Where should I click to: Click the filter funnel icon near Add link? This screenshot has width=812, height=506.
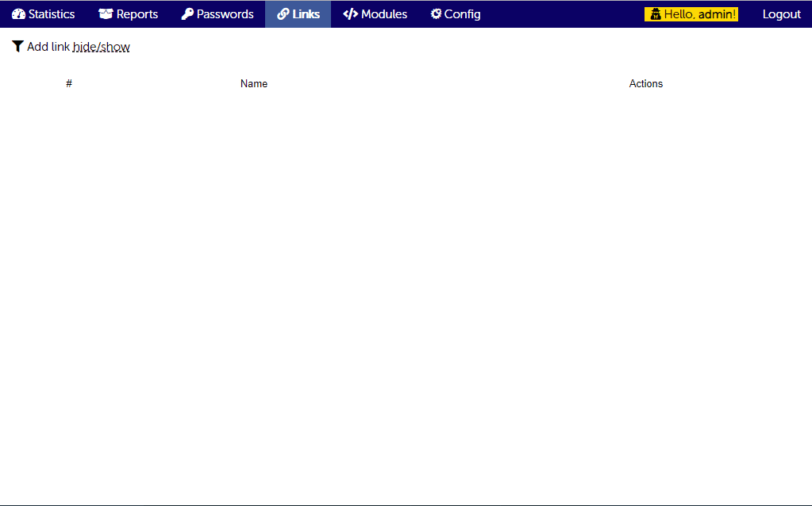coord(17,46)
